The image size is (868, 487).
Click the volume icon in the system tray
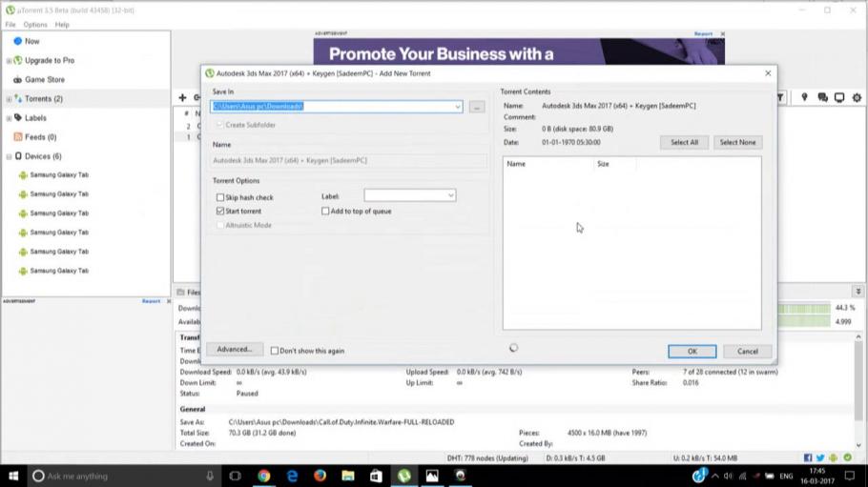pos(728,476)
